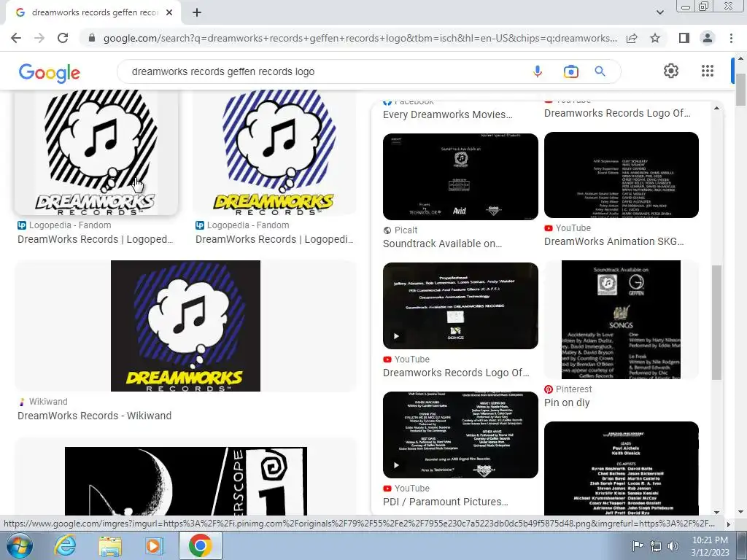Click the Wikiwand source label

click(47, 402)
